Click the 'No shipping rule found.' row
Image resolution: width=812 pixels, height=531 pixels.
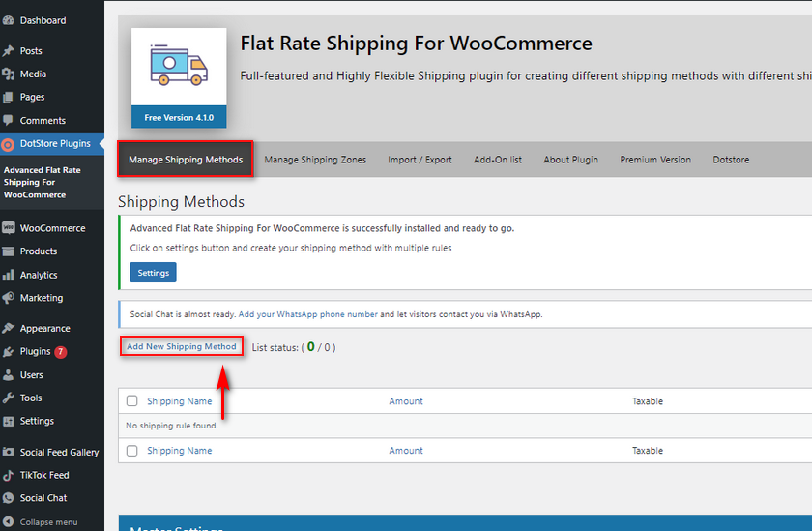point(465,426)
